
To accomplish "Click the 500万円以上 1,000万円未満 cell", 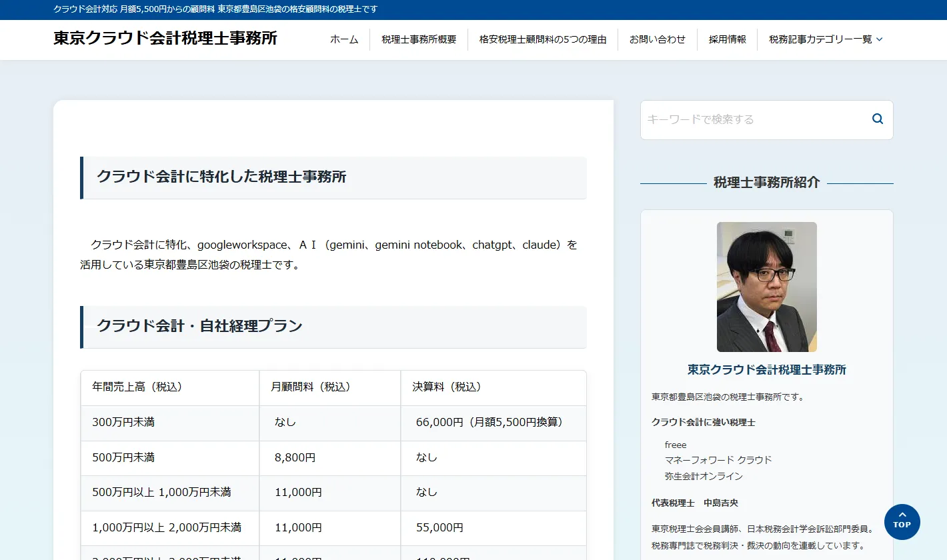I will [x=170, y=493].
